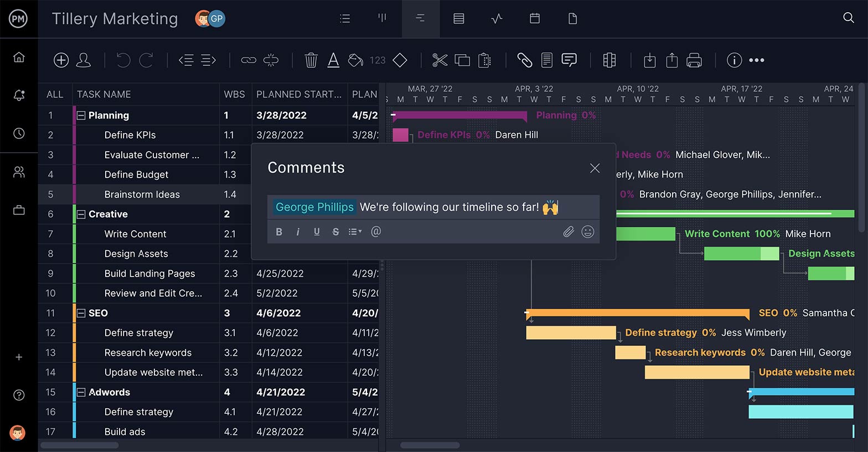868x452 pixels.
Task: Toggle strikethrough formatting in comment editor
Action: pyautogui.click(x=335, y=232)
